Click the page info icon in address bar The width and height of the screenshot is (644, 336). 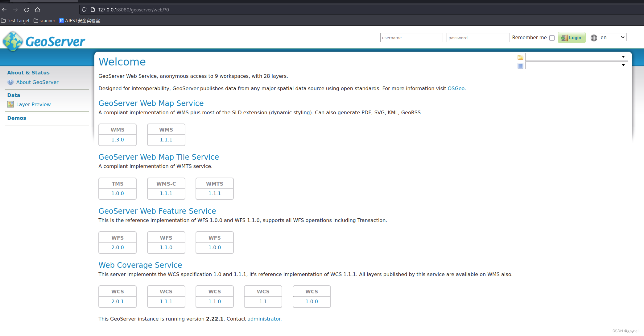point(93,10)
